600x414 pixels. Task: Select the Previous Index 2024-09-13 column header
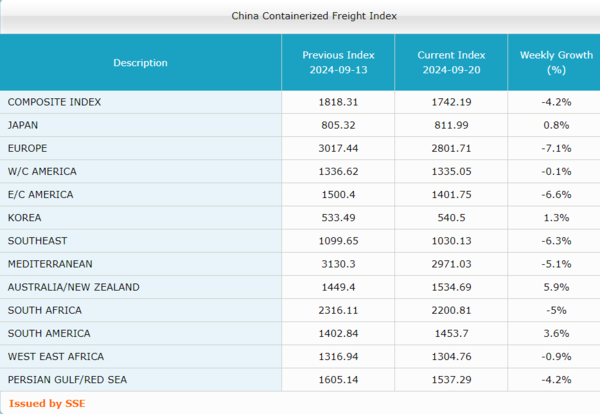pyautogui.click(x=337, y=63)
